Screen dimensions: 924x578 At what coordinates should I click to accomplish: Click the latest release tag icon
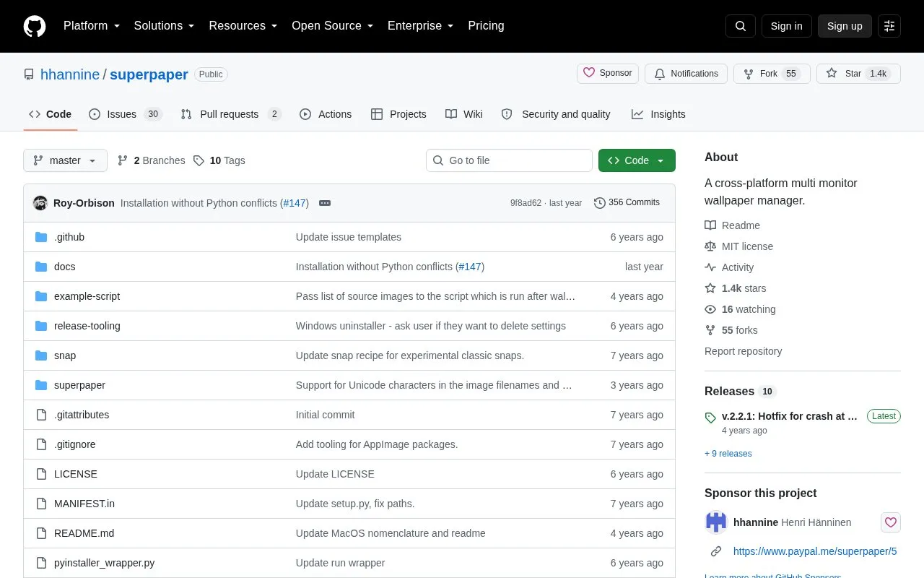(x=710, y=418)
